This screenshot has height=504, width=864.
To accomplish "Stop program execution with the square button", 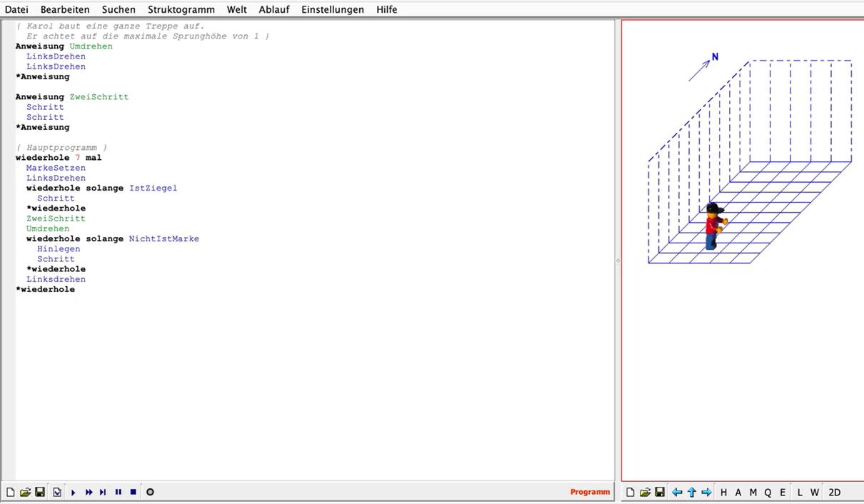I will tap(133, 492).
